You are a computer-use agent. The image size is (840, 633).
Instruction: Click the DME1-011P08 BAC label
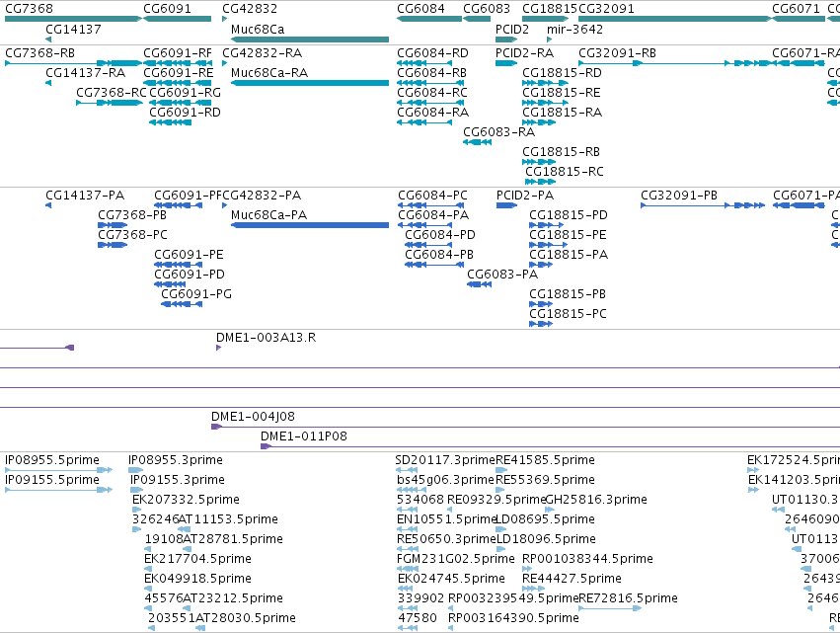pyautogui.click(x=304, y=436)
